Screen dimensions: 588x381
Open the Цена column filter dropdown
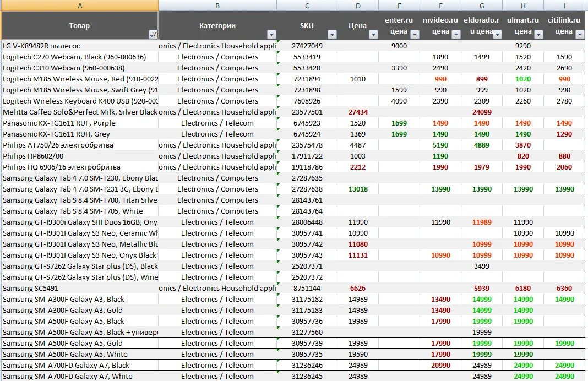pos(373,35)
